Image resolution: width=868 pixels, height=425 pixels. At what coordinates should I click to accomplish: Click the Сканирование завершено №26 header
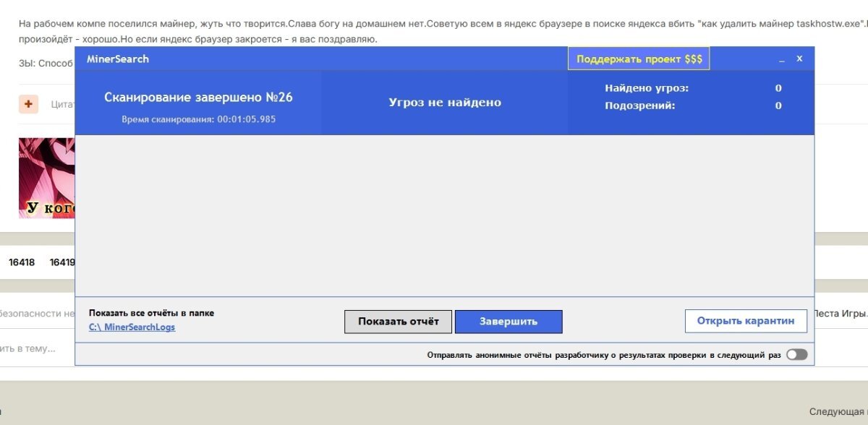point(198,97)
